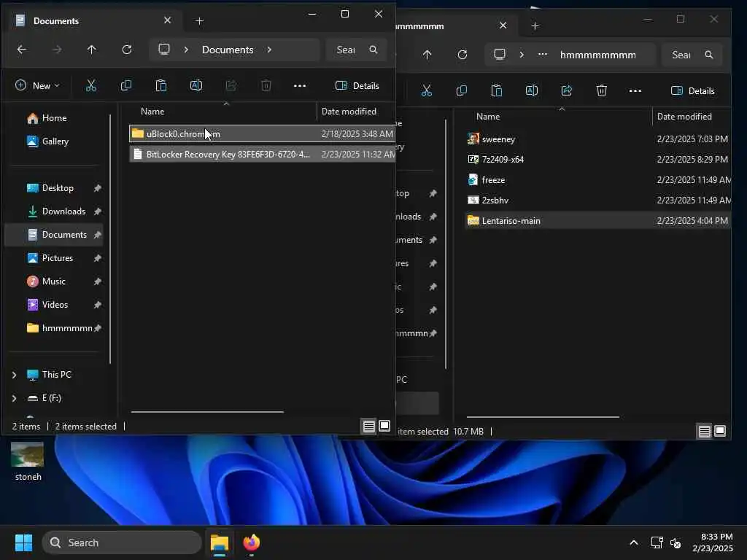Sort by Date modified in hmmmmmmmm window
747x560 pixels.
click(684, 117)
